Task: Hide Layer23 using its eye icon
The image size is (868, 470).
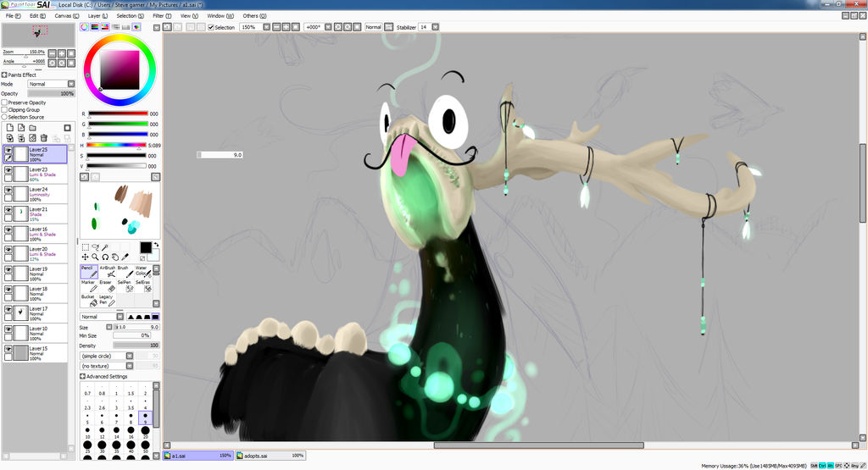Action: tap(8, 169)
